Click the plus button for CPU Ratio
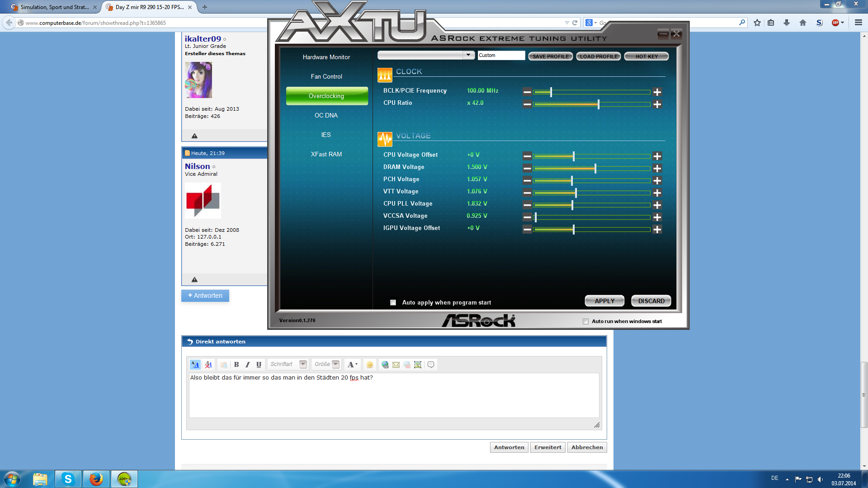The height and width of the screenshot is (488, 868). click(x=657, y=104)
